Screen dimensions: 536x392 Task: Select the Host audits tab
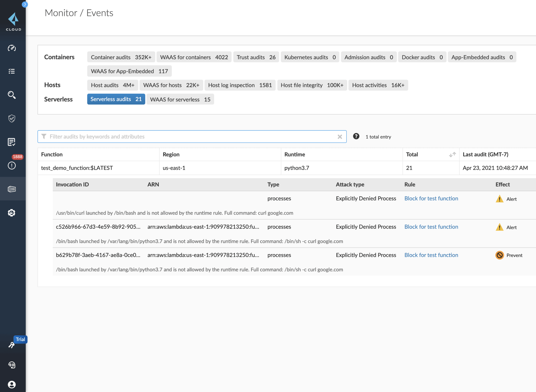[x=113, y=85]
